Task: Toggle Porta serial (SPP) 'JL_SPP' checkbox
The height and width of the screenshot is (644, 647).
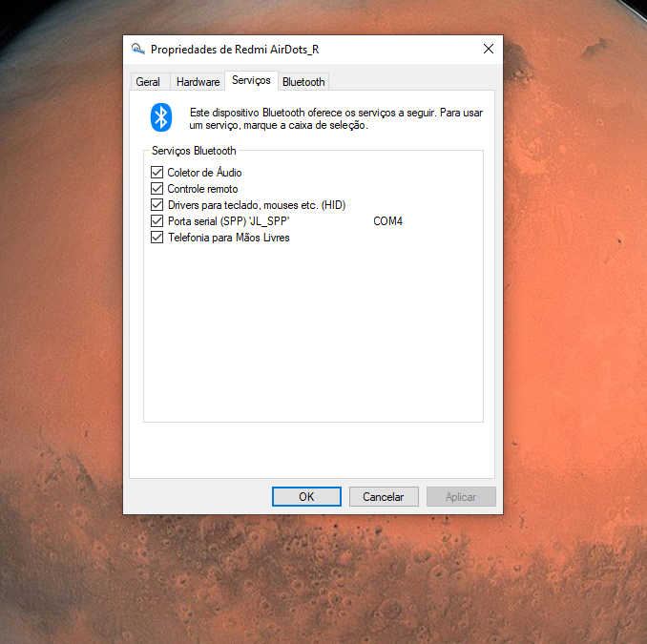Action: tap(157, 221)
